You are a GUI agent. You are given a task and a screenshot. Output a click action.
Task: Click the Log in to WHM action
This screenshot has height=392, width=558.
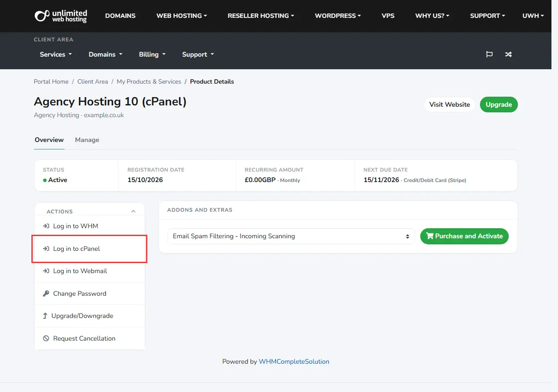point(89,226)
